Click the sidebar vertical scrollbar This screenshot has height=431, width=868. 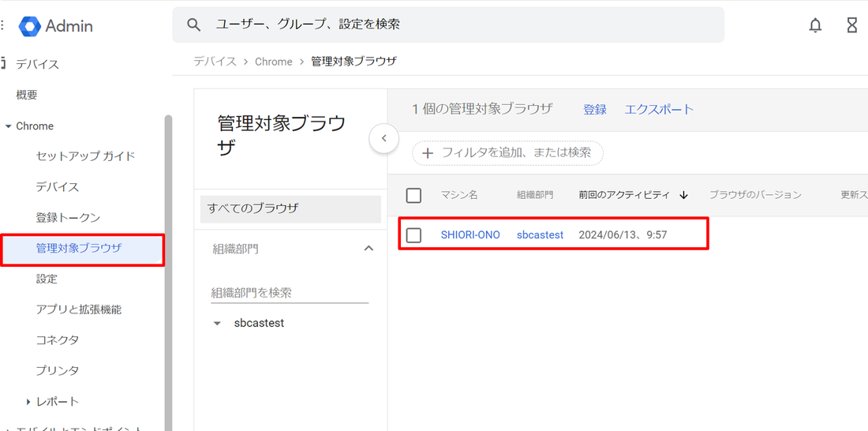pyautogui.click(x=168, y=272)
